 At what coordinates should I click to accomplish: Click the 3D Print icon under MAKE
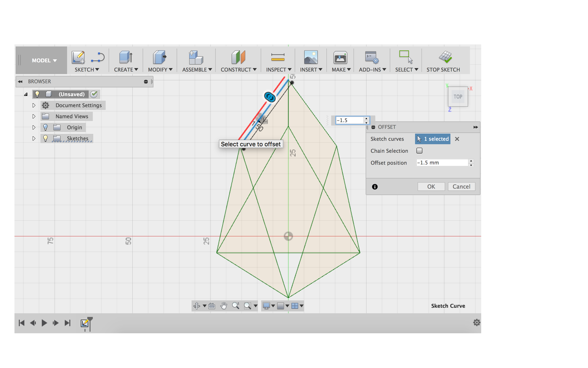(340, 57)
